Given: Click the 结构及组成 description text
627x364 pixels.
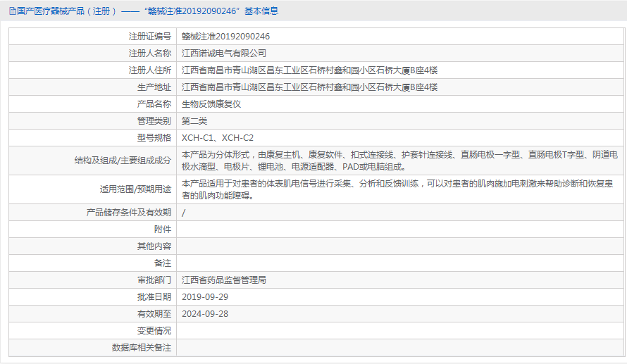Looking at the screenshot, I should coord(399,160).
